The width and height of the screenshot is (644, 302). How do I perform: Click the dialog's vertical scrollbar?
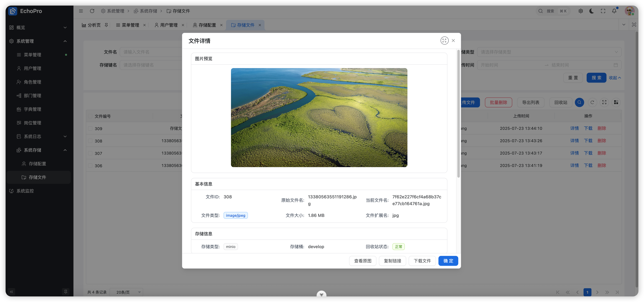(x=458, y=114)
